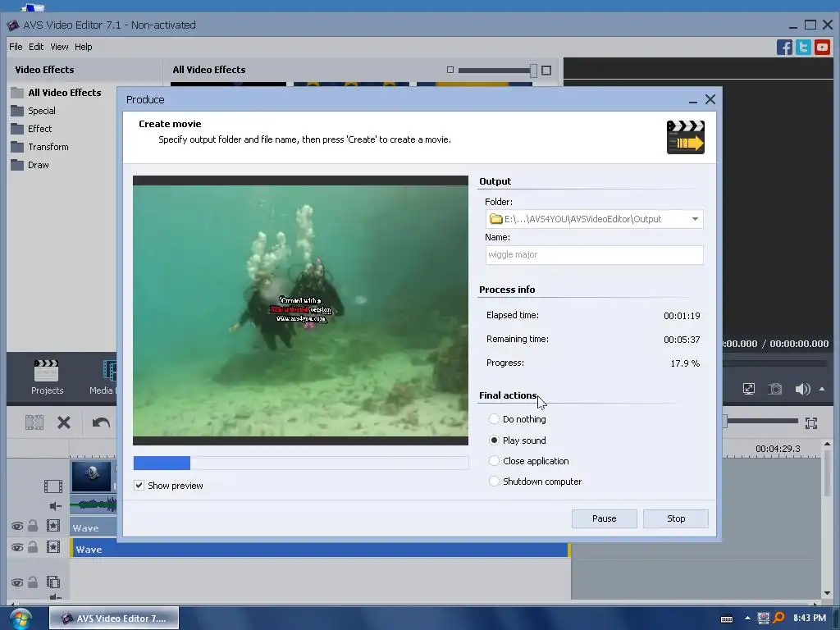
Task: Click the Name input field
Action: coord(594,255)
